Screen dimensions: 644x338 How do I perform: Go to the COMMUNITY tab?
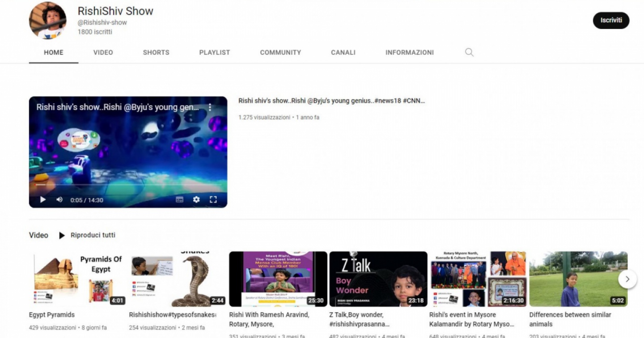click(x=280, y=52)
